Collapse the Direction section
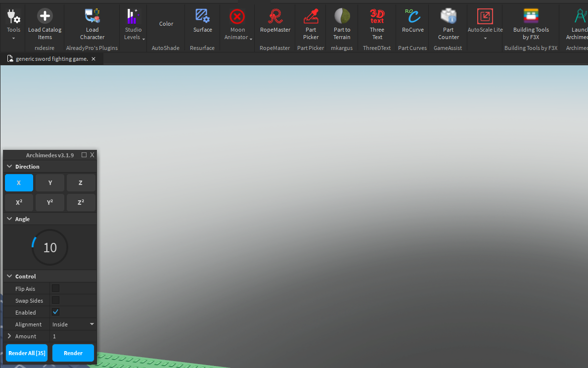The width and height of the screenshot is (588, 368). click(x=9, y=166)
